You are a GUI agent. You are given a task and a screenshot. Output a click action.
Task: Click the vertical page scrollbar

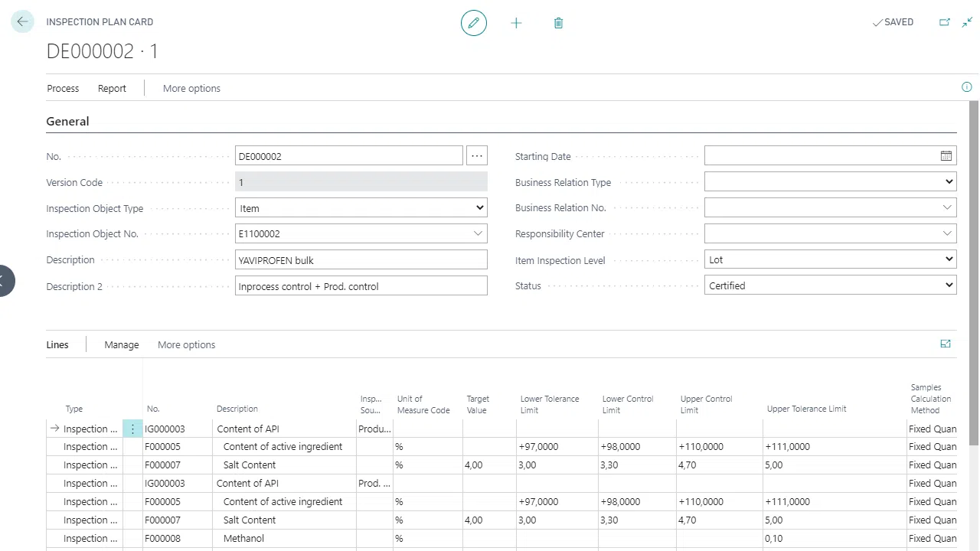click(x=974, y=272)
